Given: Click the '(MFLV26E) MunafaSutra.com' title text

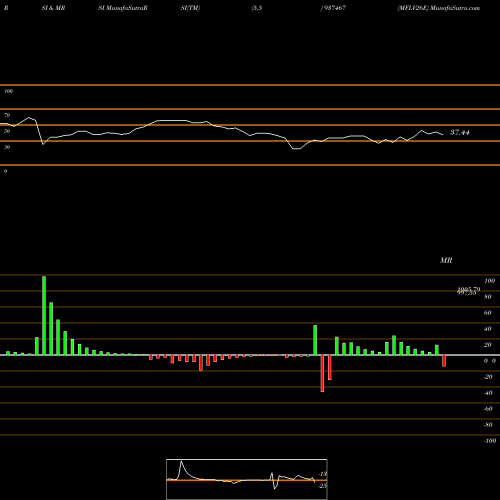Looking at the screenshot, I should tap(439, 8).
